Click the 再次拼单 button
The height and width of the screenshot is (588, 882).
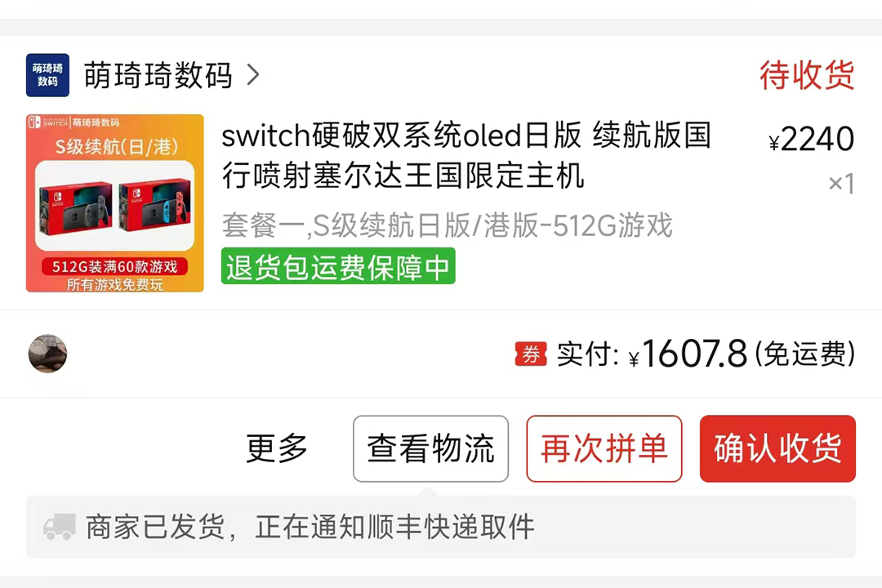[x=604, y=448]
